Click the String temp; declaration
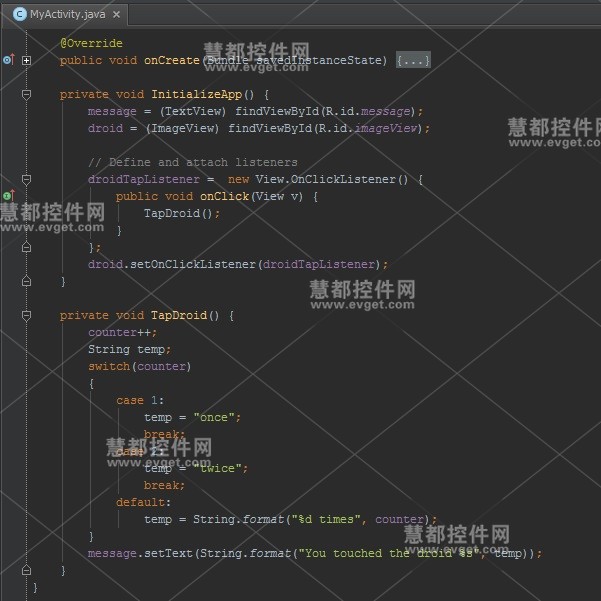Image resolution: width=601 pixels, height=601 pixels. pos(130,349)
